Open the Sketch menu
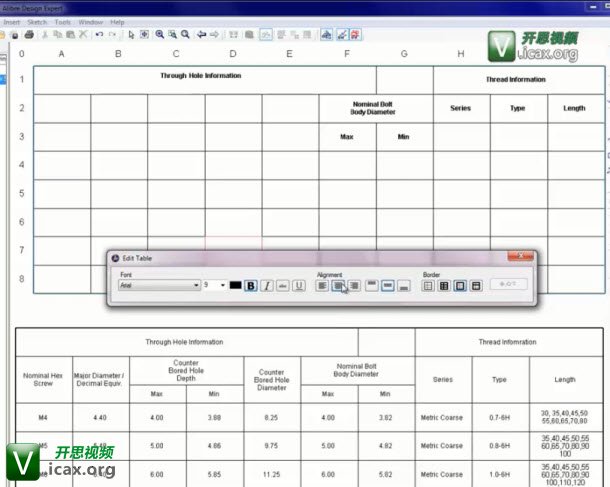The width and height of the screenshot is (610, 487). 37,22
